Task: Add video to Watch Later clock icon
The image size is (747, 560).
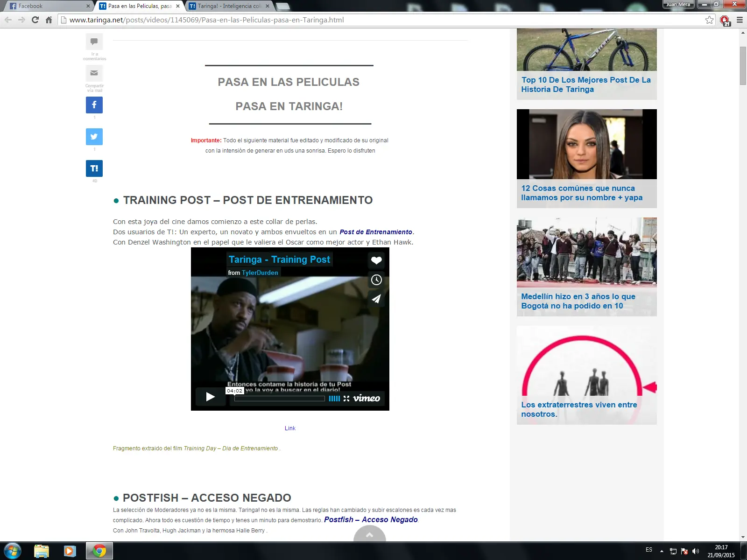Action: 376,280
